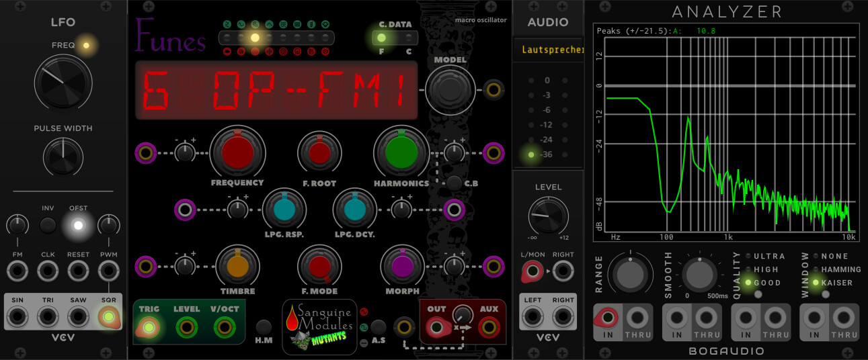Click the green HARMONICS knob

click(x=401, y=152)
